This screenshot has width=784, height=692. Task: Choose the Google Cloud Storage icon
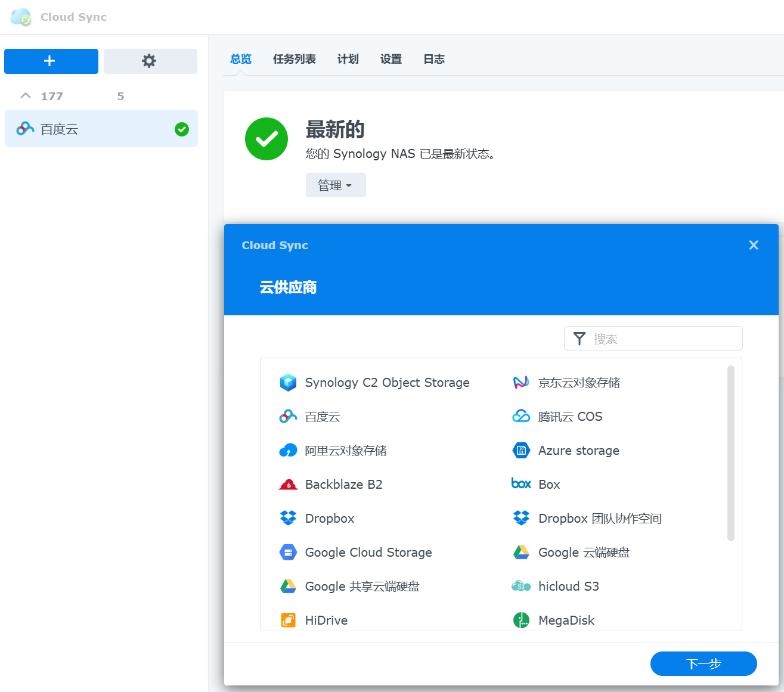pyautogui.click(x=288, y=553)
